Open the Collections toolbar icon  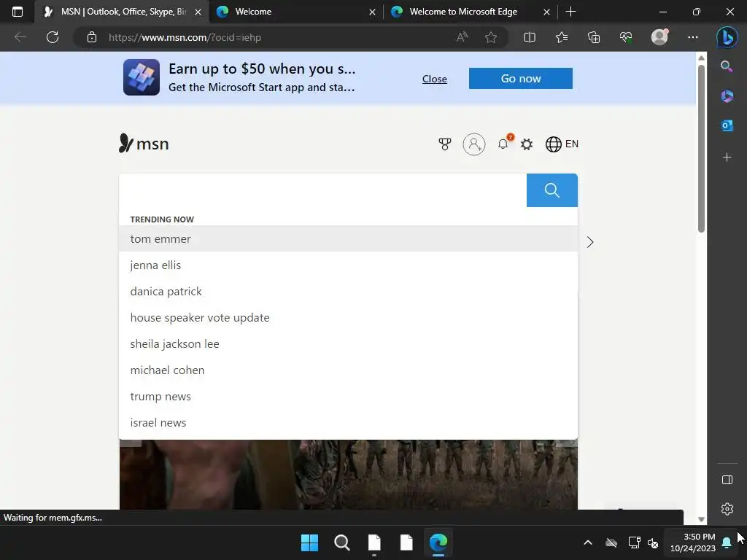point(594,37)
